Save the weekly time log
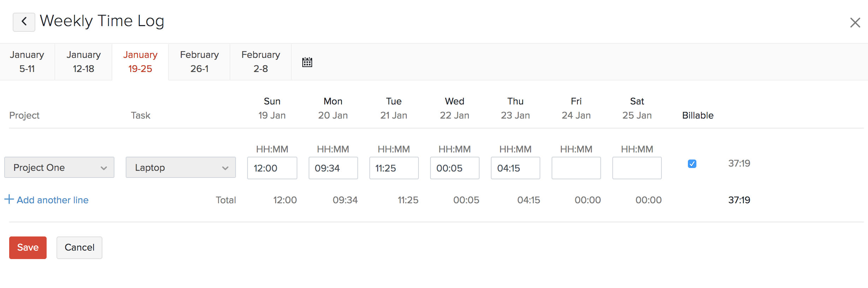868x288 pixels. pos(28,247)
